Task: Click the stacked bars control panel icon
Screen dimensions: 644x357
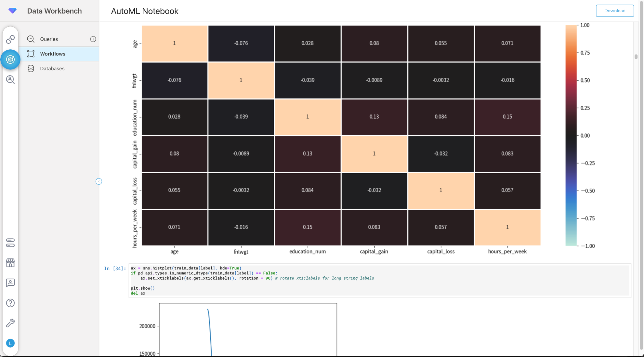Action: coord(10,243)
